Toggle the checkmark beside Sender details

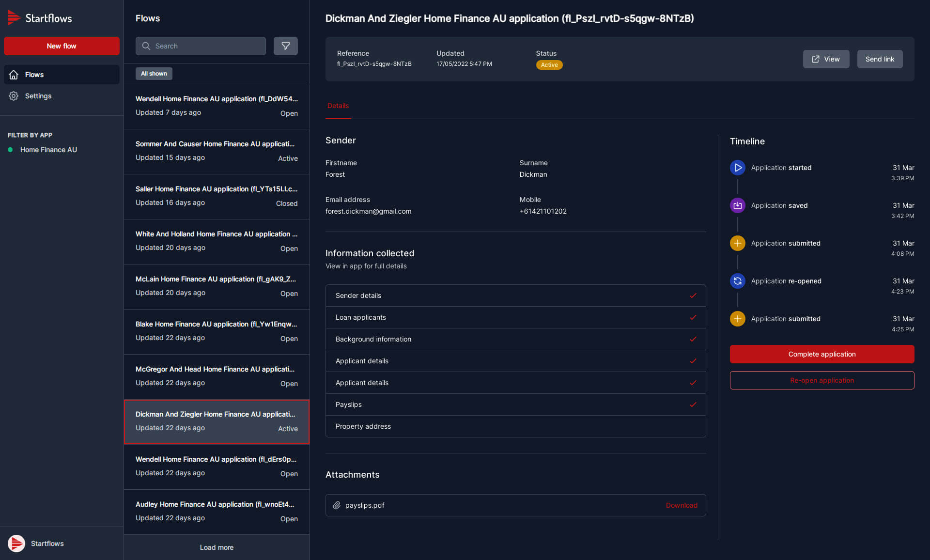(693, 296)
